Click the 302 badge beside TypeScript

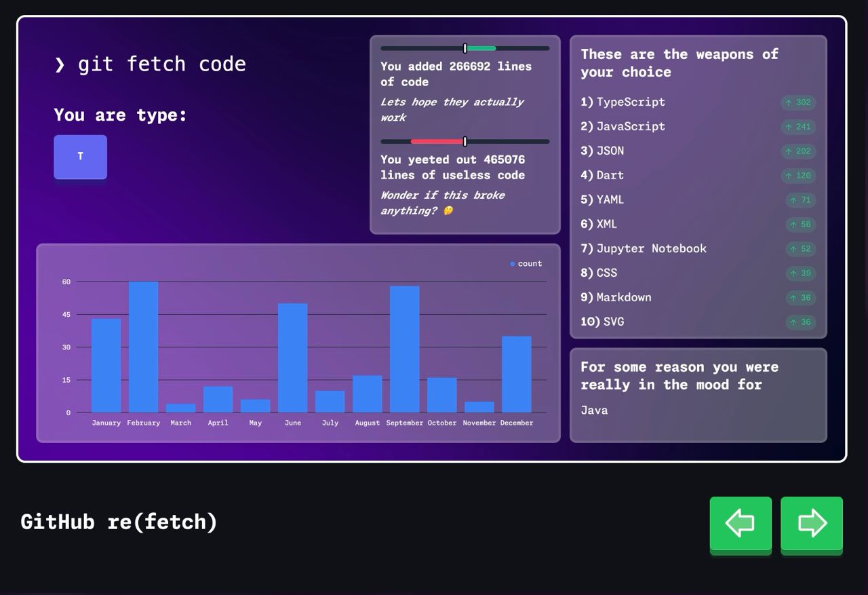tap(798, 102)
